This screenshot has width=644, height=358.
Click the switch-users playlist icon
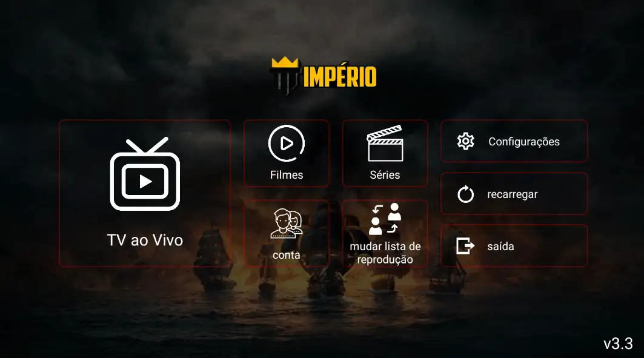(385, 219)
